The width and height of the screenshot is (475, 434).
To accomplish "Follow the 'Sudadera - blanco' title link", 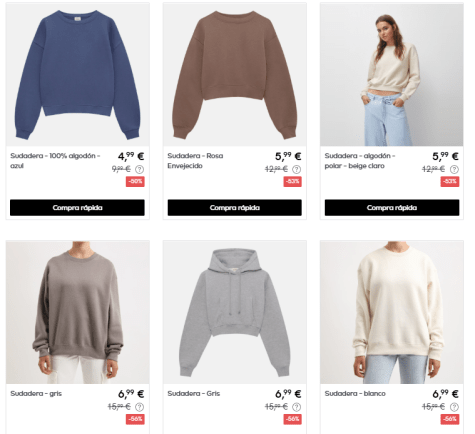I will click(355, 394).
